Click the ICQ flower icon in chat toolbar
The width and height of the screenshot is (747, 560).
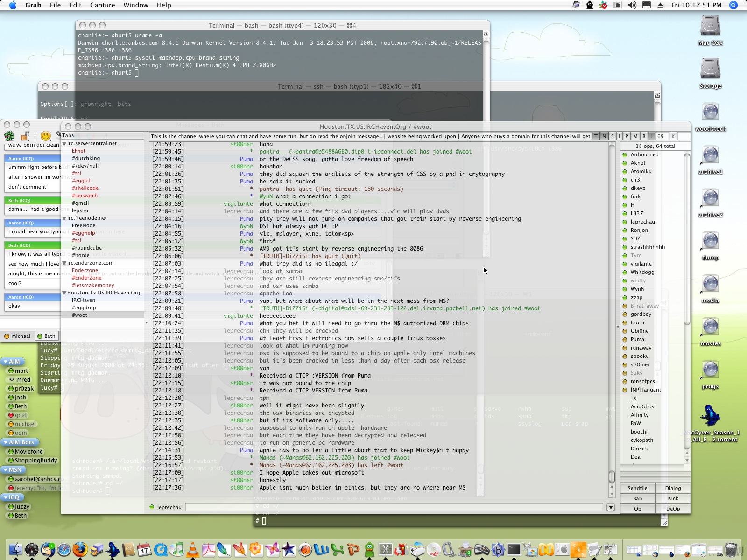click(x=9, y=136)
